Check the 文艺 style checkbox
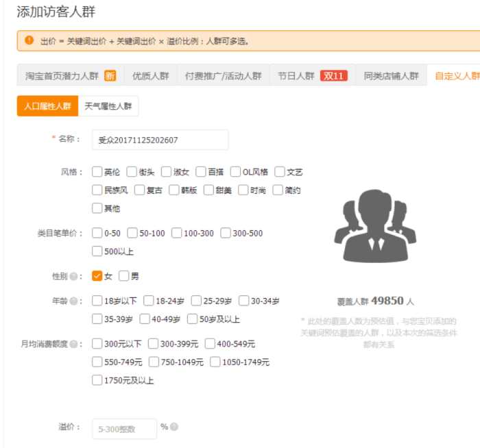The image size is (480, 448). click(x=280, y=172)
